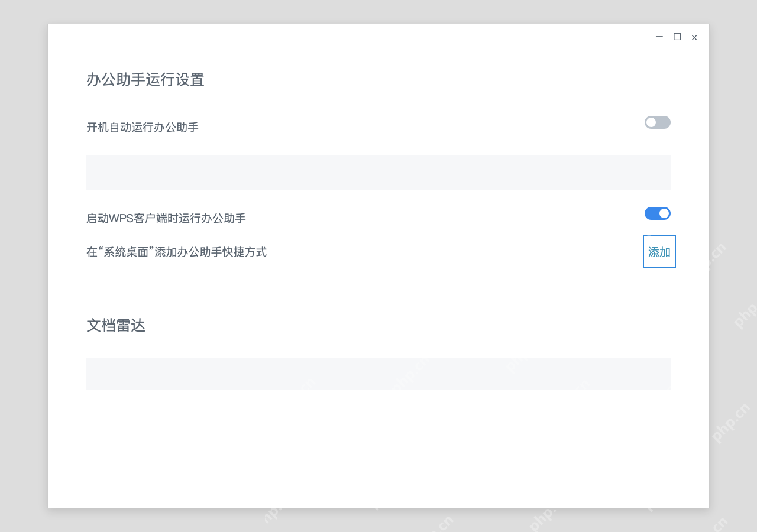Click the 在“系统桌面”添加办公助手快捷方式 label
This screenshot has width=757, height=532.
coord(177,252)
